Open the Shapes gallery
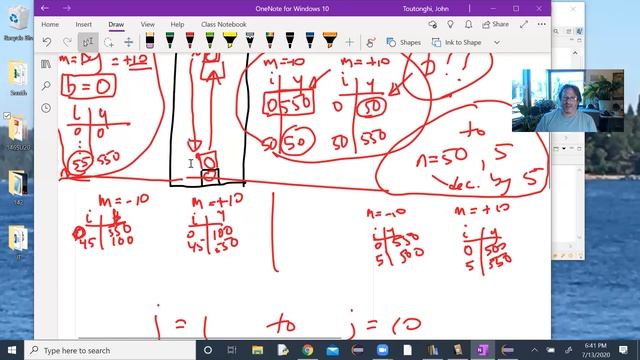This screenshot has width=640, height=360. click(404, 42)
